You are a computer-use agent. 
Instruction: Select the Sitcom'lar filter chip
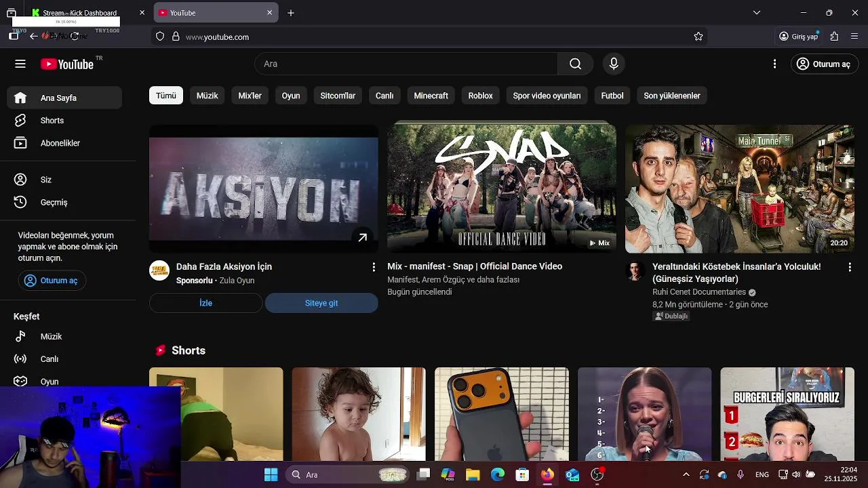coord(338,96)
